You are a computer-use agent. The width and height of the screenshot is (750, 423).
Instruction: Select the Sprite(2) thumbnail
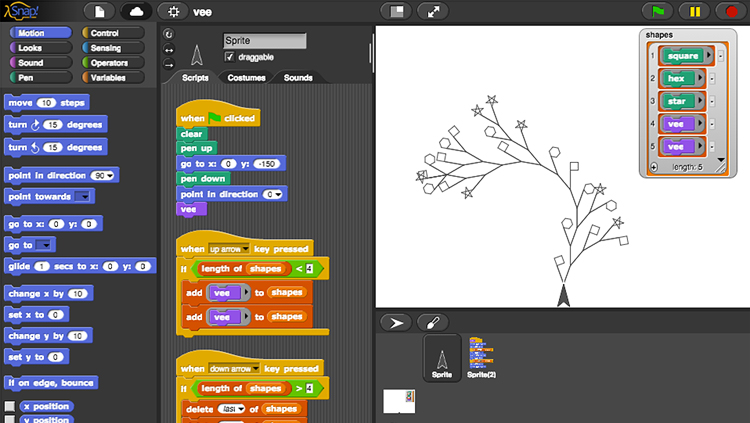[x=481, y=358]
